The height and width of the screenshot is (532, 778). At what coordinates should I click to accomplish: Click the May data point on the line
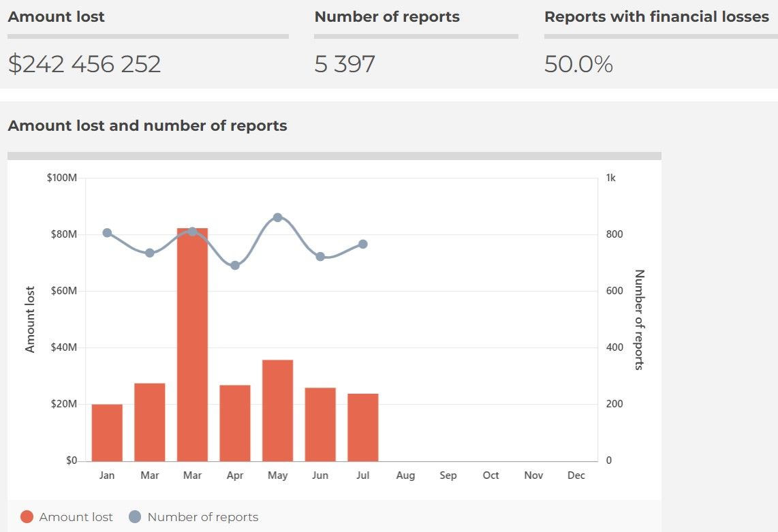pyautogui.click(x=278, y=217)
